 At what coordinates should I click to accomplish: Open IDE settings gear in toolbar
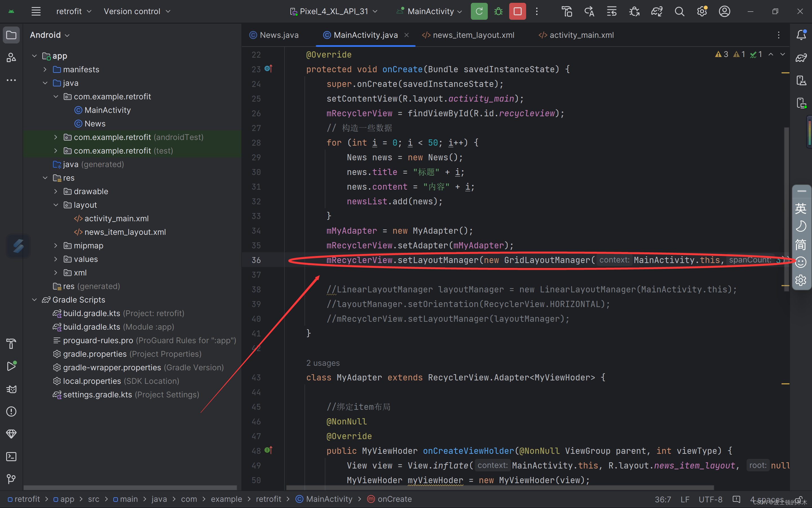click(702, 11)
